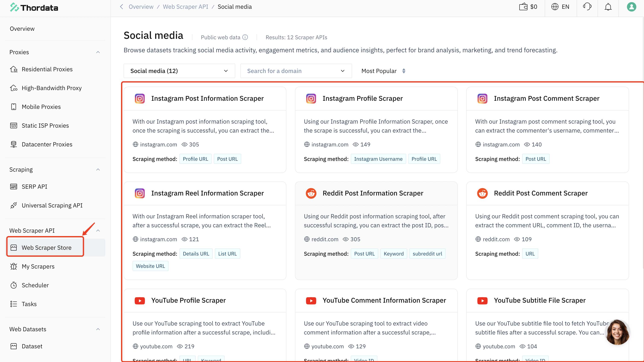Click the Web Scraper API breadcrumb link
This screenshot has width=644, height=362.
click(x=185, y=7)
